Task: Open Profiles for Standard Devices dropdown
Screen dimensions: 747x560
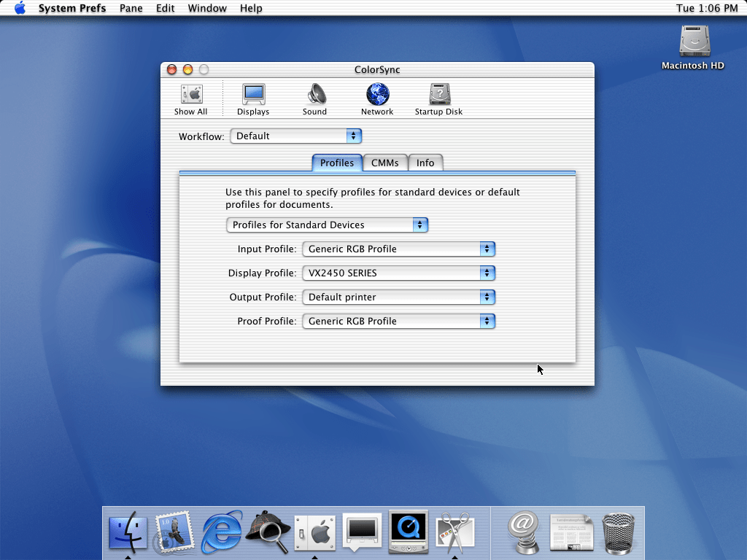Action: 327,225
